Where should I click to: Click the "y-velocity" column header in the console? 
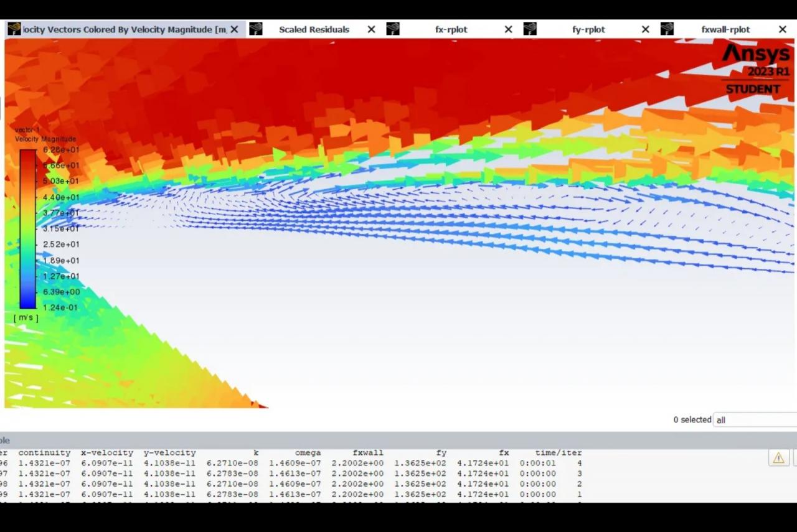(170, 453)
